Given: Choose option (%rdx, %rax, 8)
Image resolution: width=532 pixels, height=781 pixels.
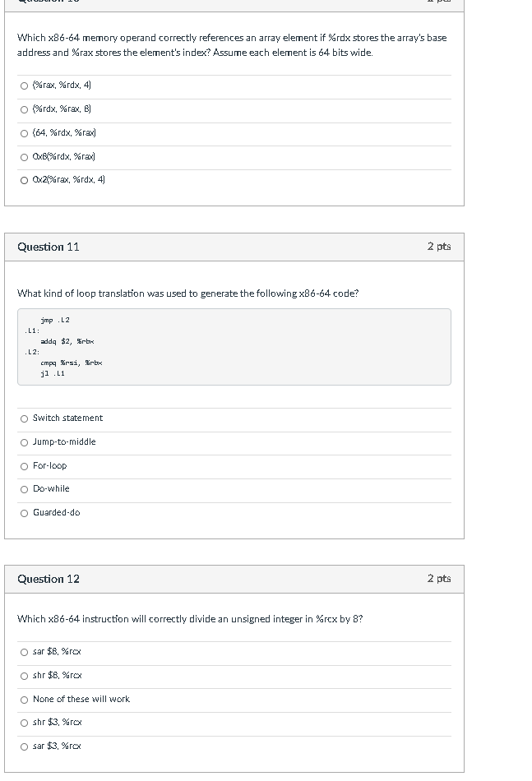Looking at the screenshot, I should (x=25, y=109).
